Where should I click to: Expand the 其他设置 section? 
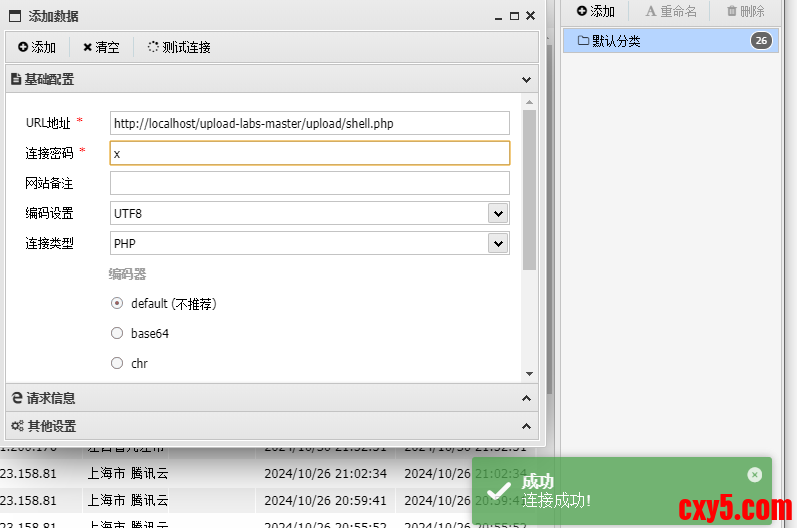[x=526, y=426]
